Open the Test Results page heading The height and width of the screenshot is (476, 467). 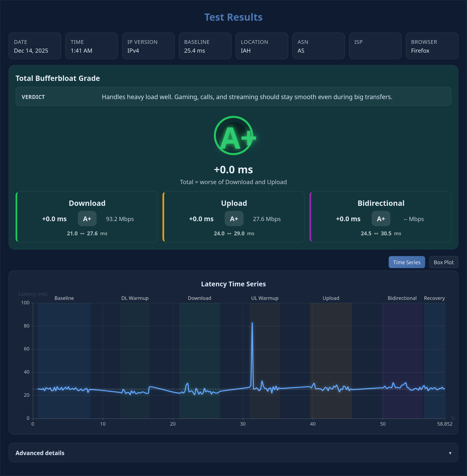pos(233,17)
